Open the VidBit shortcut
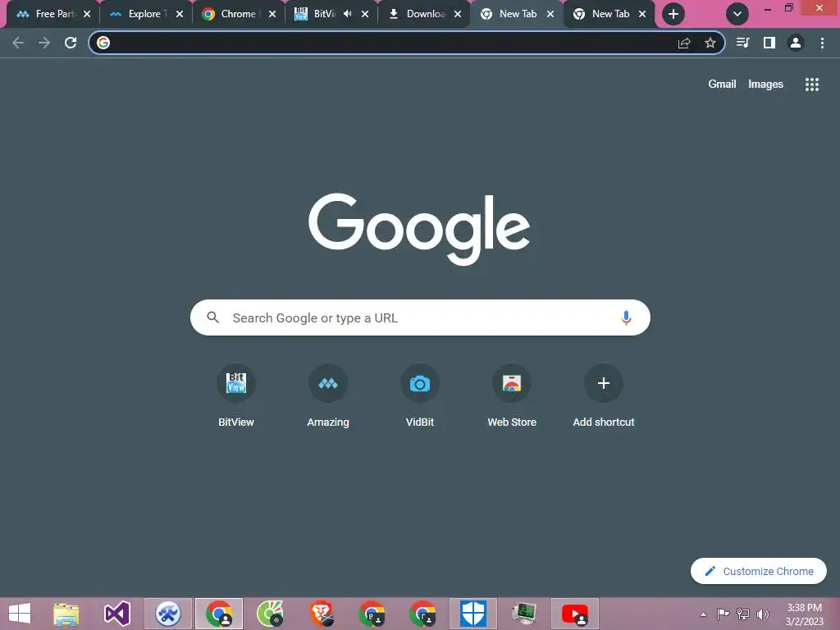This screenshot has height=630, width=840. [x=420, y=396]
